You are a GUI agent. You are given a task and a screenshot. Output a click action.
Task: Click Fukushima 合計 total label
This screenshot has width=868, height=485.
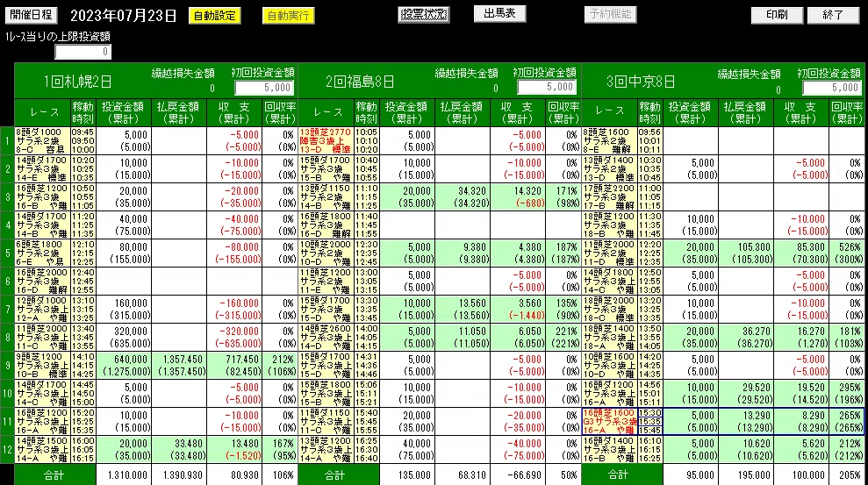point(338,475)
